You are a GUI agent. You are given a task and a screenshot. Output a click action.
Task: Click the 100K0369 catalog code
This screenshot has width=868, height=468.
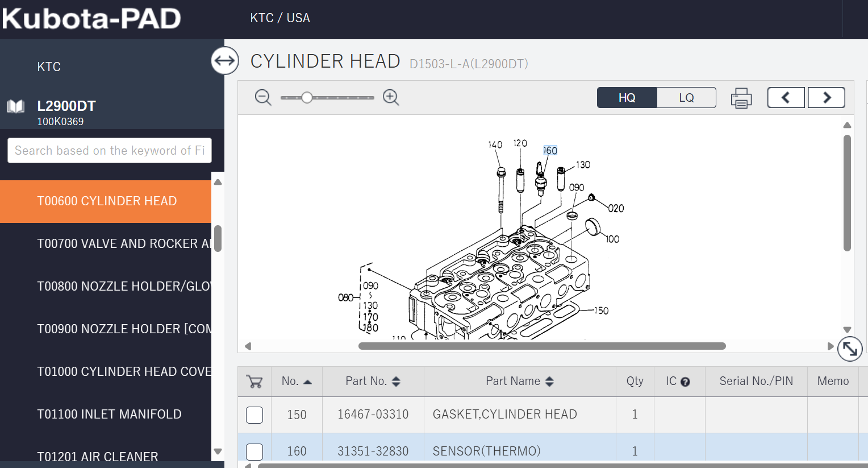[60, 122]
